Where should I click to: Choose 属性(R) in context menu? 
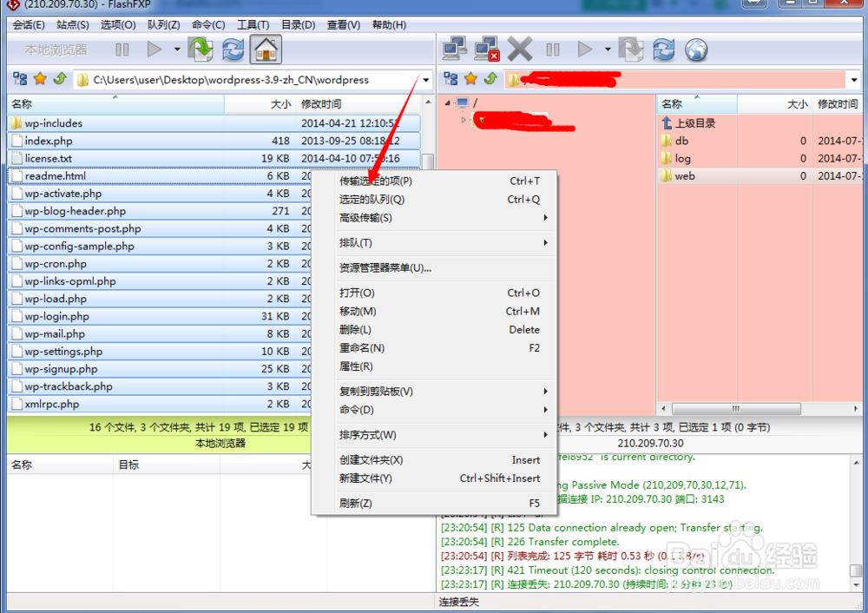click(x=435, y=366)
